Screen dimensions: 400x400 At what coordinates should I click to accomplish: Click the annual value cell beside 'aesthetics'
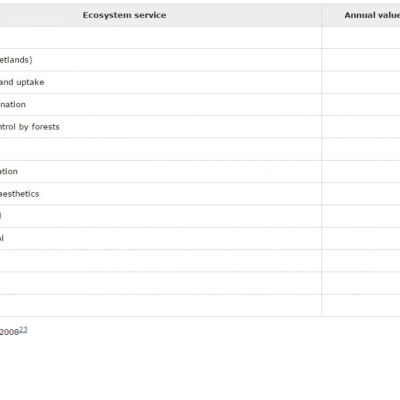click(361, 194)
